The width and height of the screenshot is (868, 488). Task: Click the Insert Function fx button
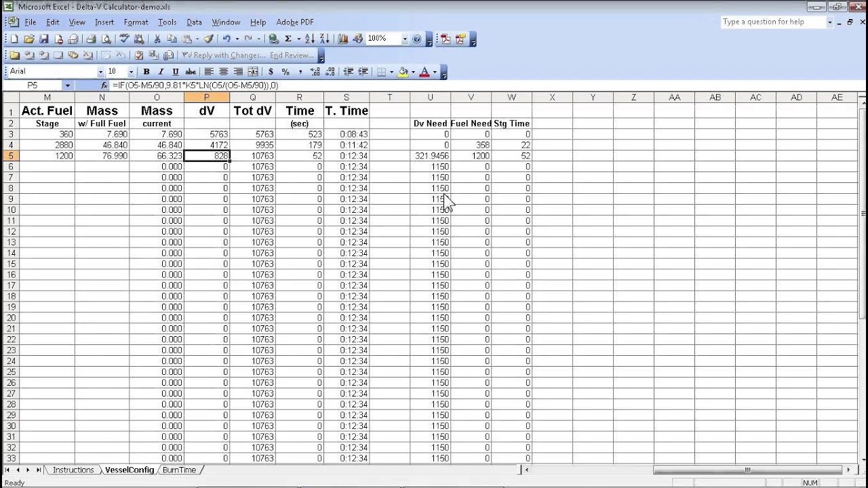point(104,85)
